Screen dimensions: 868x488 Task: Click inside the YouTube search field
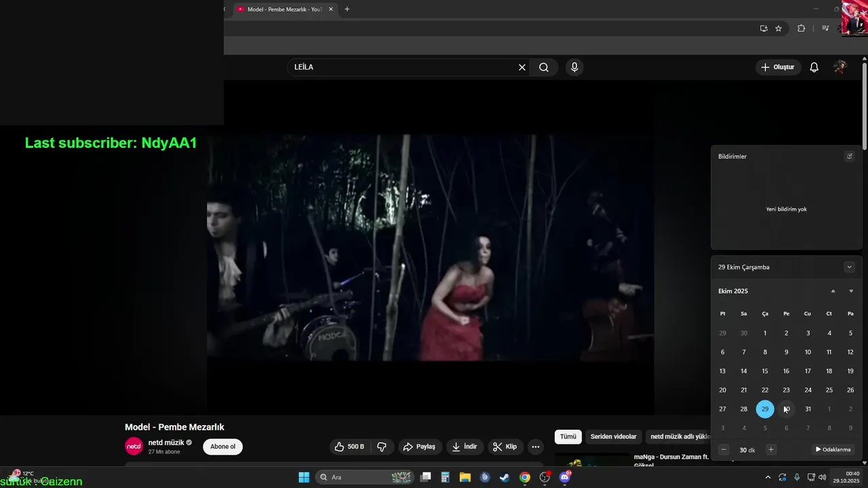tap(403, 67)
